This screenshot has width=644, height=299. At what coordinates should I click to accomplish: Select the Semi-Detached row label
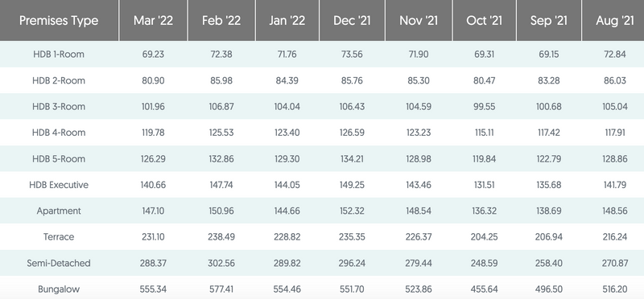(59, 263)
